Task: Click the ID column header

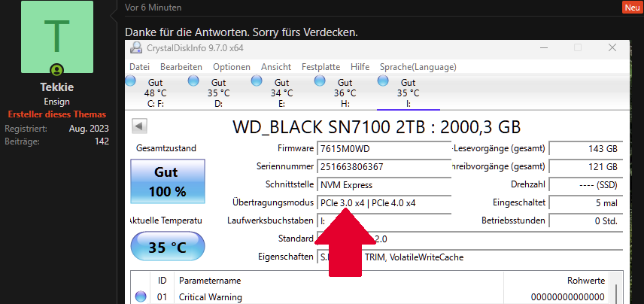Action: [163, 281]
